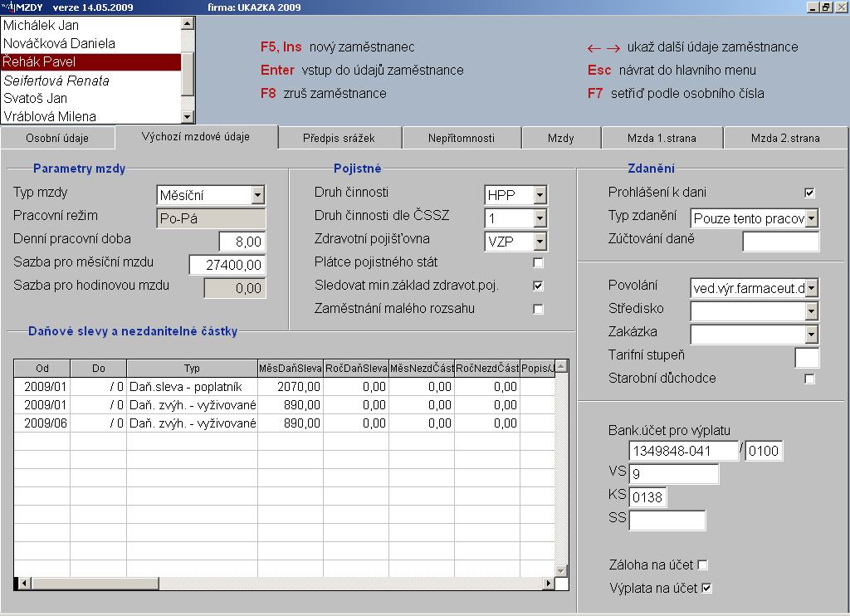The width and height of the screenshot is (850, 616).
Task: Open the Zdravotní pojišťovna dropdown
Action: coord(540,242)
